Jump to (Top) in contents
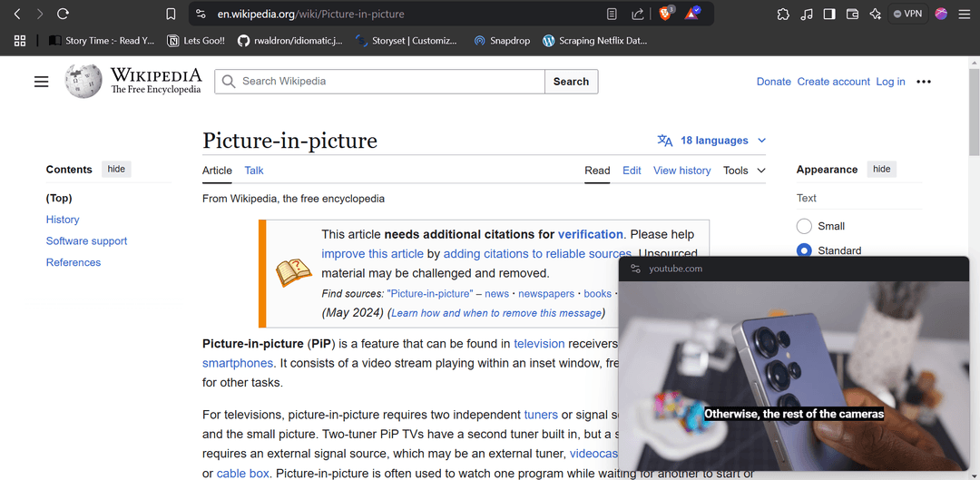 coord(59,198)
